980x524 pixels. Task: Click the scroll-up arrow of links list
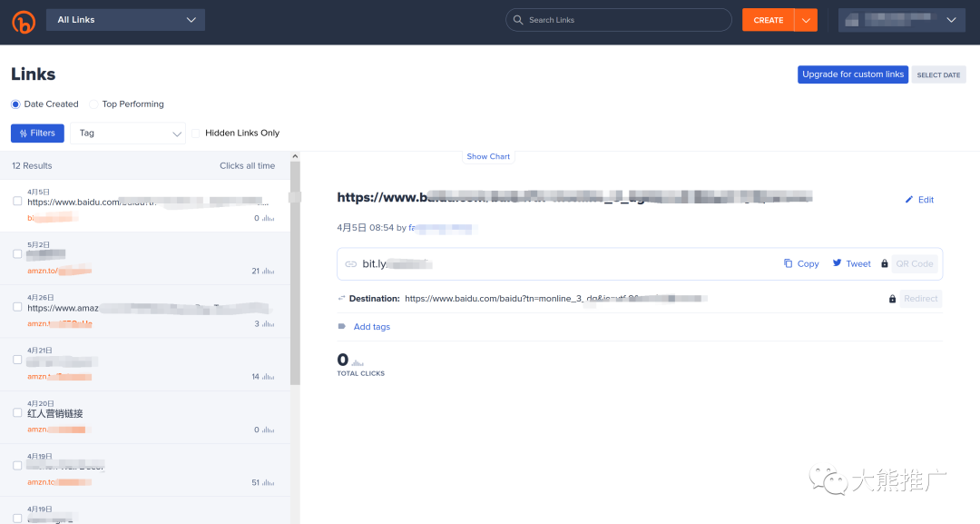pyautogui.click(x=295, y=156)
